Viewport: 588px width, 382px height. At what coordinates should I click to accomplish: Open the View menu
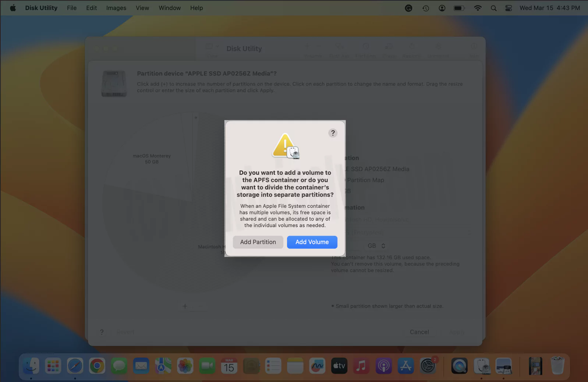point(142,8)
